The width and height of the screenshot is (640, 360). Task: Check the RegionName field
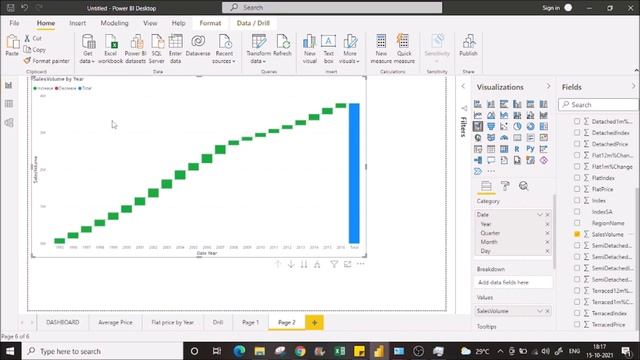[577, 223]
